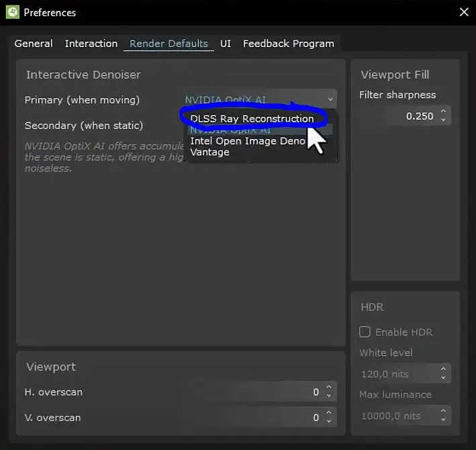This screenshot has width=476, height=450.
Task: Increase H. overscan with the up arrow
Action: click(329, 387)
